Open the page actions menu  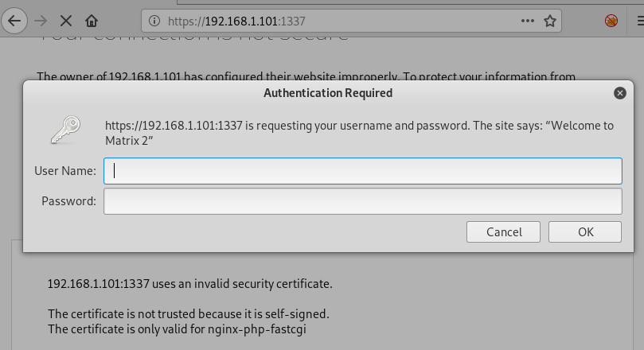529,20
